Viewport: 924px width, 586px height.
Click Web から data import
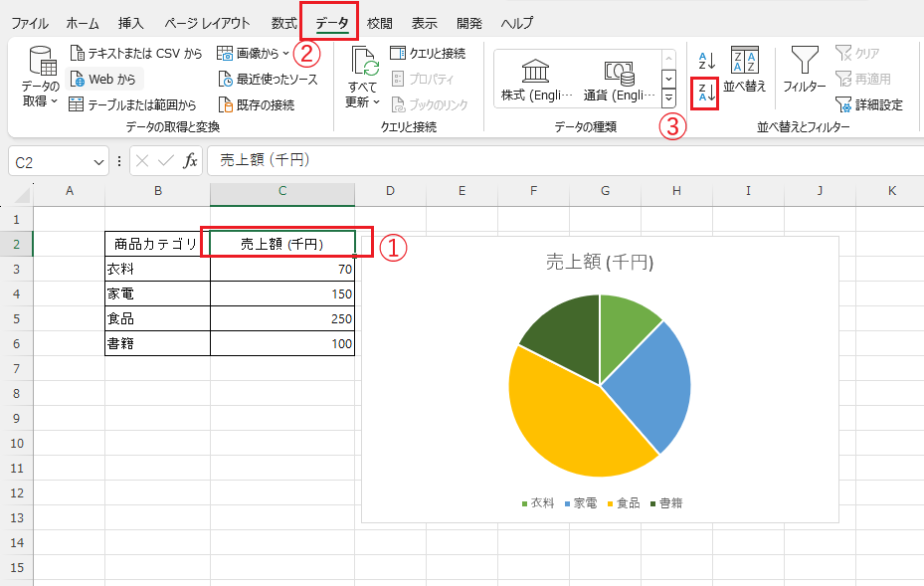tap(103, 79)
